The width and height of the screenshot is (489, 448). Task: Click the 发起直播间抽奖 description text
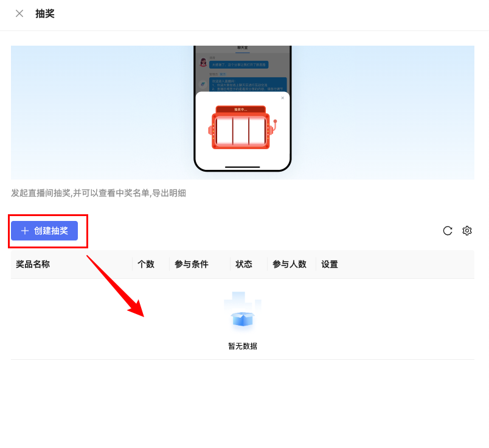coord(99,193)
